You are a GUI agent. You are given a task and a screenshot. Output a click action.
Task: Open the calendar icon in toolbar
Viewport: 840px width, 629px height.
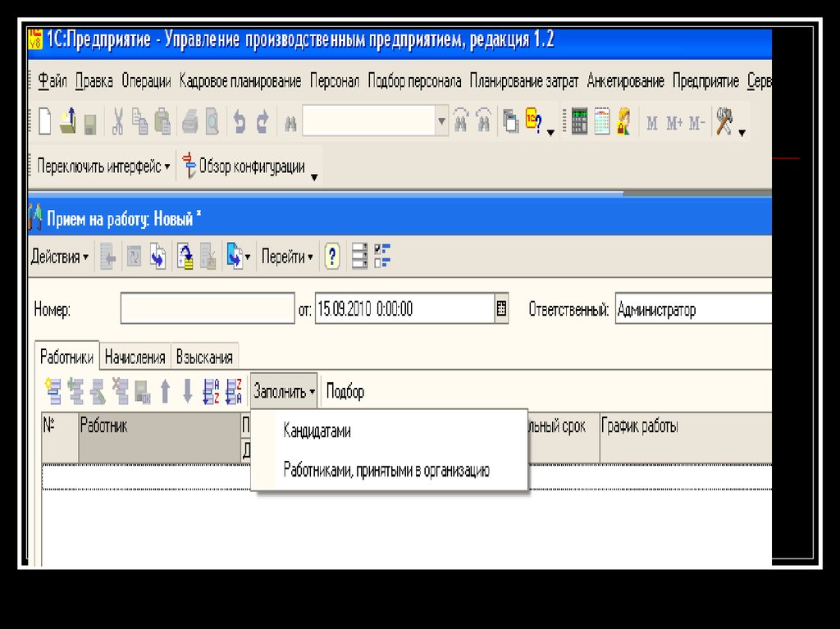601,122
